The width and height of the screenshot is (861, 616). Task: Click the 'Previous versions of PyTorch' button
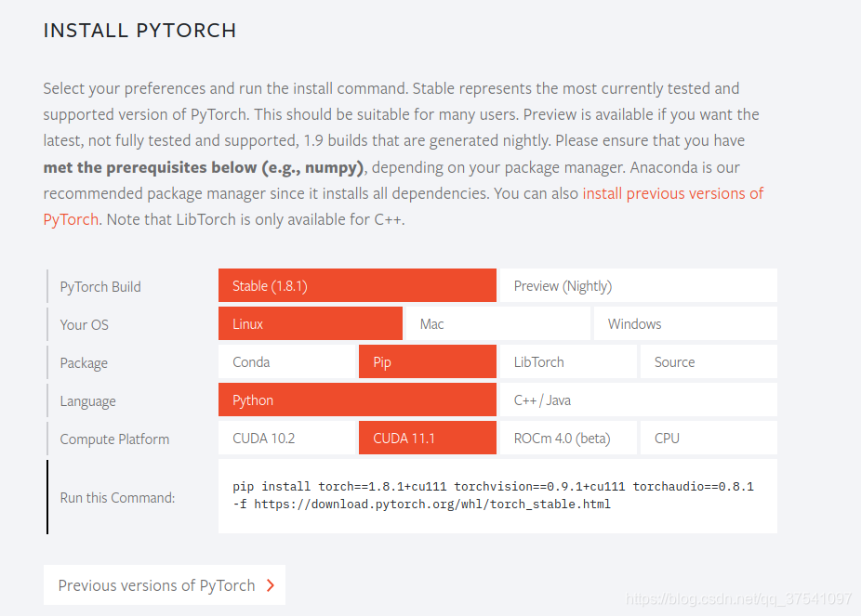pos(156,585)
